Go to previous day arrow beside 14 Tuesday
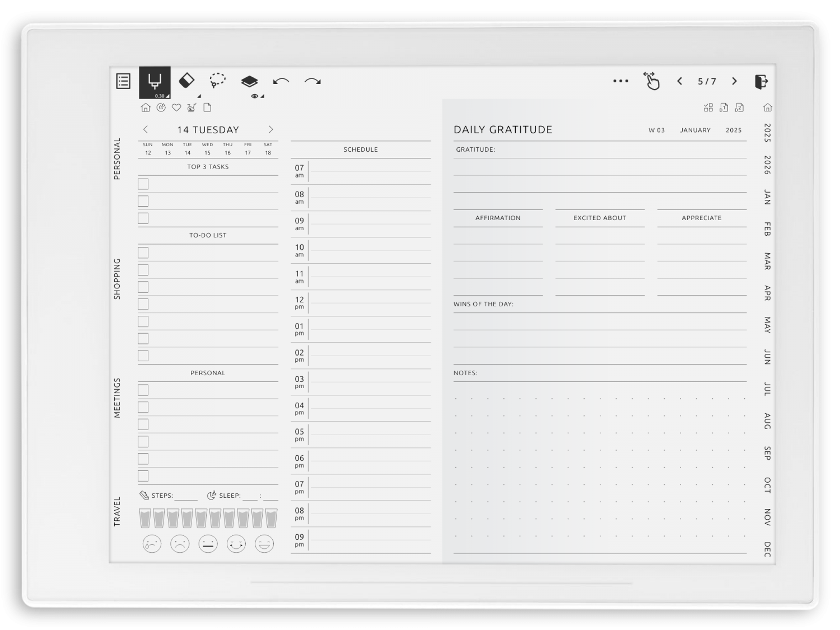 tap(146, 129)
